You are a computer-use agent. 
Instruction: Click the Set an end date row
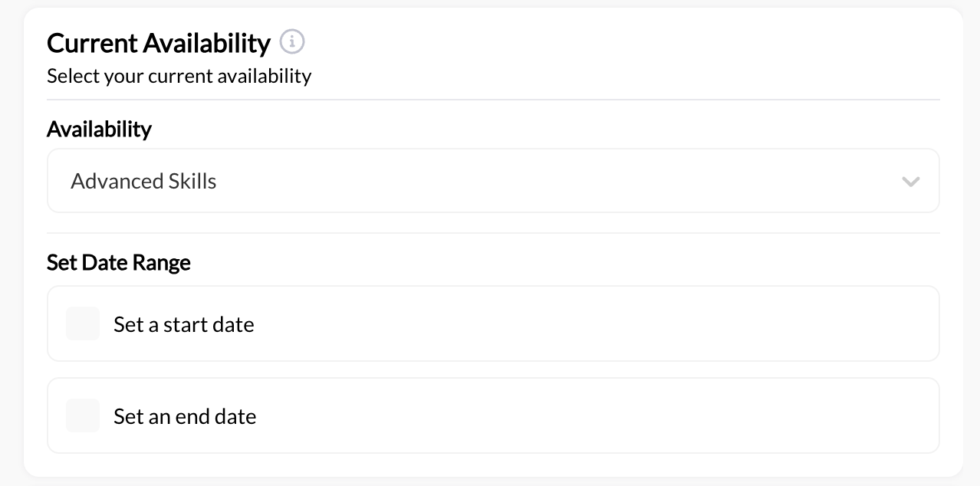coord(493,415)
